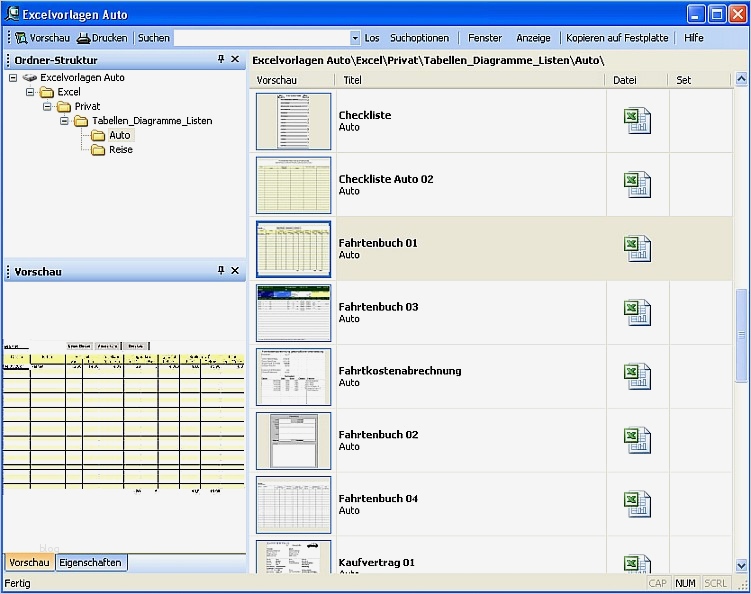
Task: Close the Vorschau preview panel
Action: pos(235,271)
